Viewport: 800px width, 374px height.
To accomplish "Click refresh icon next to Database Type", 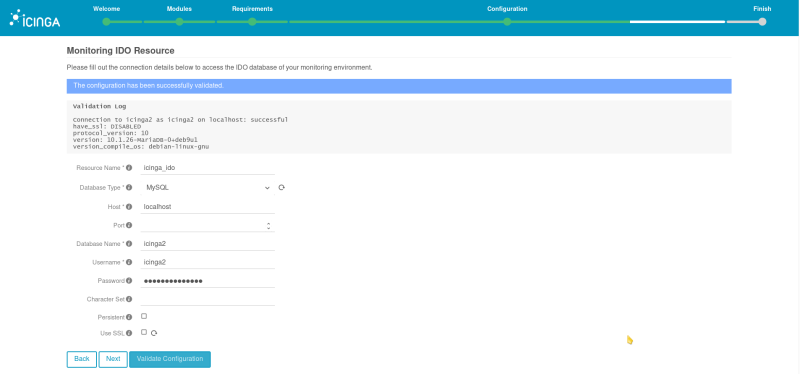I will click(x=282, y=188).
